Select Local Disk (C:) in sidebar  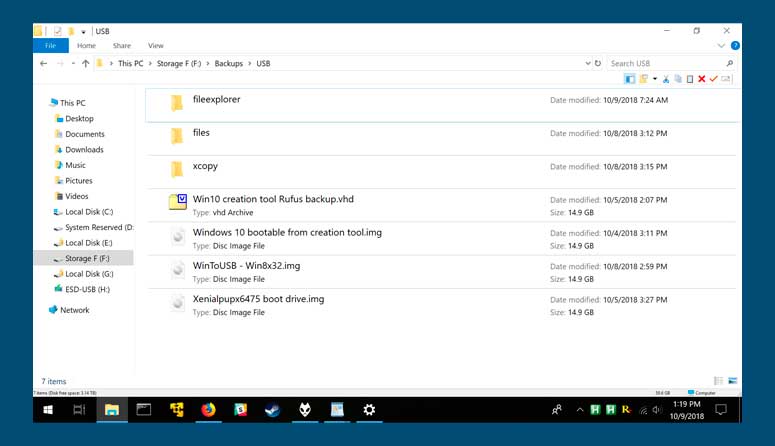89,212
